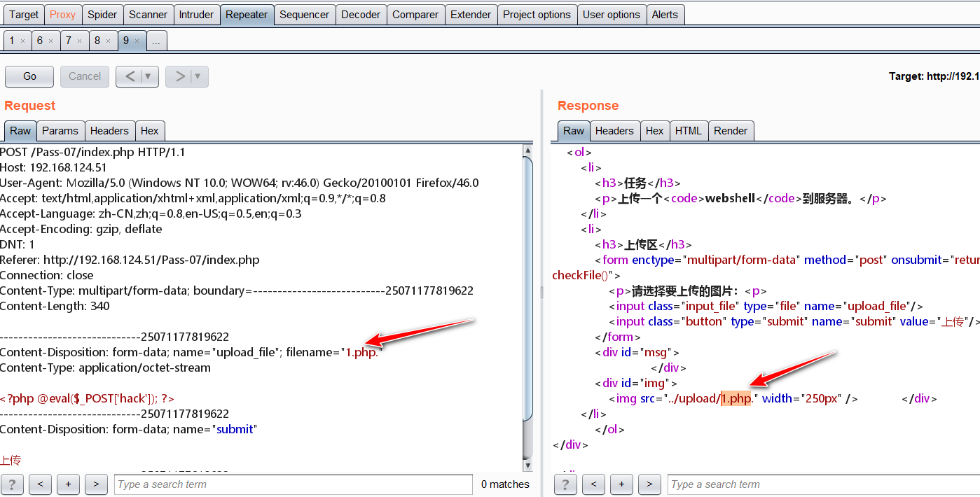The height and width of the screenshot is (497, 980).
Task: Click plus options button in request search bar
Action: click(68, 484)
